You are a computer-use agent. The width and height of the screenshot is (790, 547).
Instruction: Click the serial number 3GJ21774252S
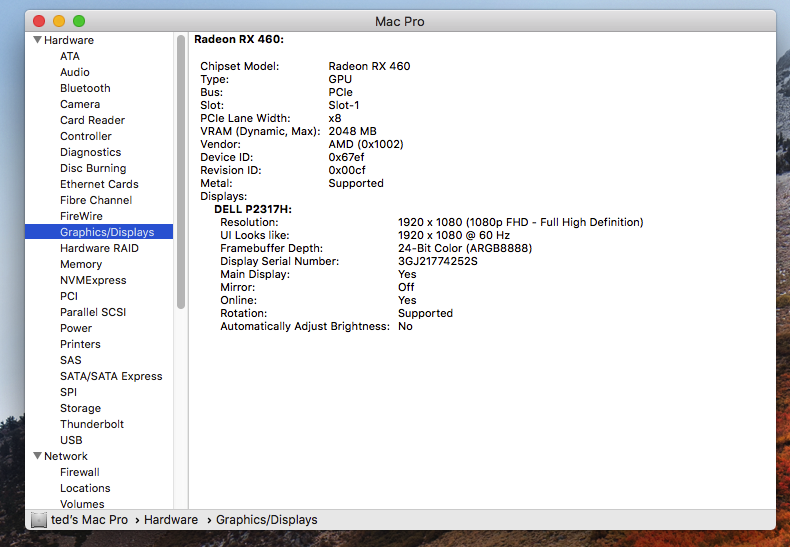[x=437, y=261]
